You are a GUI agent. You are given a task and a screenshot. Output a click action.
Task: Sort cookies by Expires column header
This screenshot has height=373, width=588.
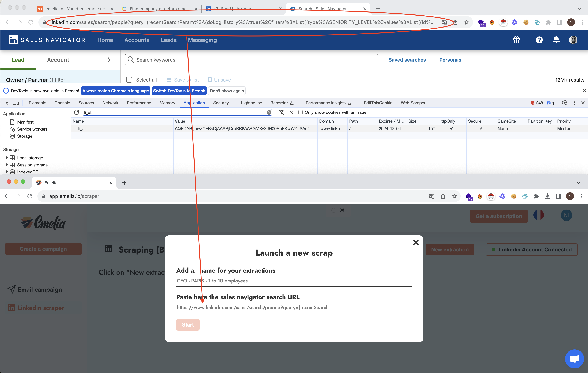click(x=391, y=121)
